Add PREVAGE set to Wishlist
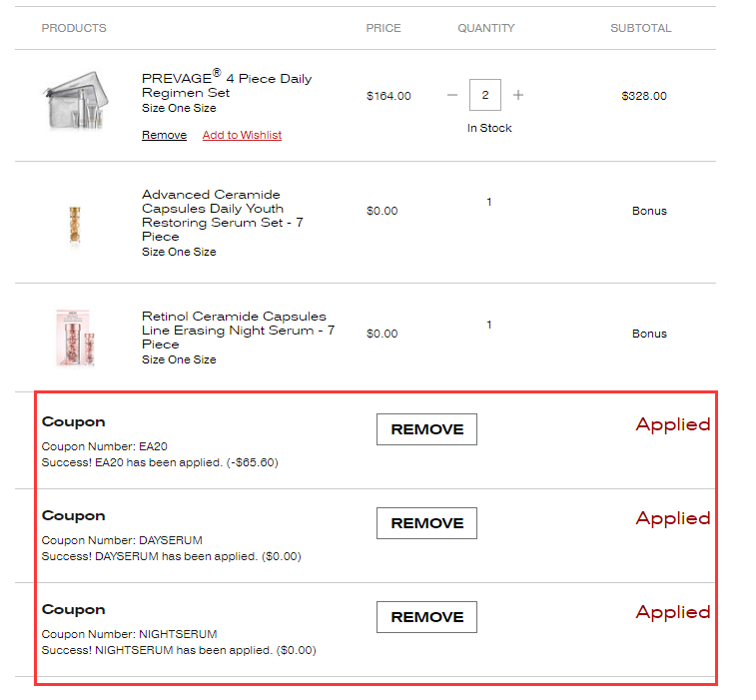 (242, 136)
